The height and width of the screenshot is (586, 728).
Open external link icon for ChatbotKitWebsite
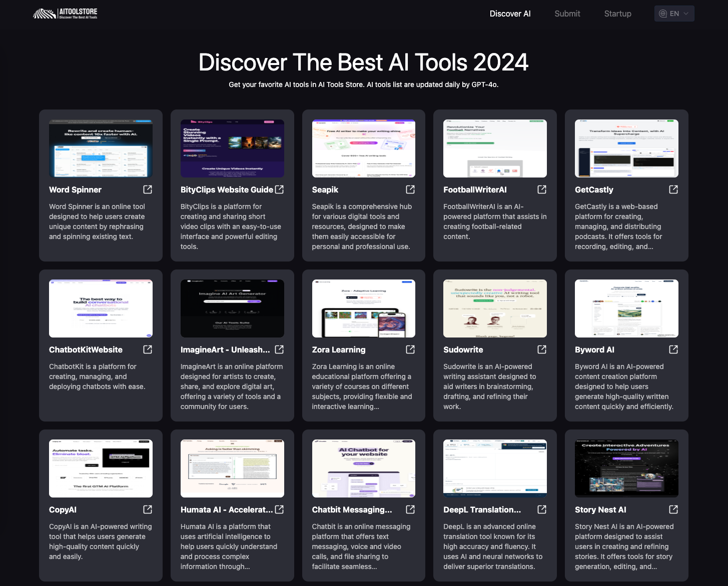pos(148,349)
